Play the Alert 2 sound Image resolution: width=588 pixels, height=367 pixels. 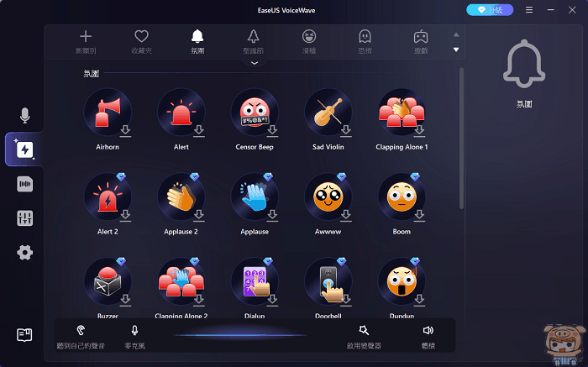tap(108, 197)
